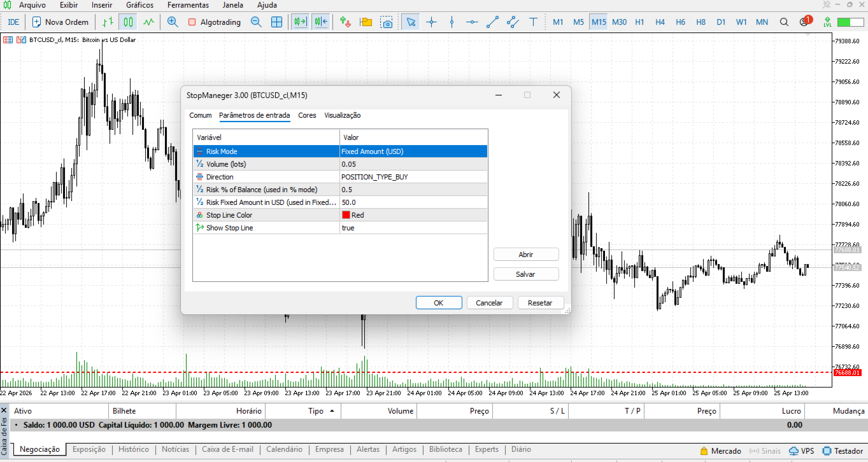Set timeframe to H1
Image resolution: width=868 pixels, height=462 pixels.
639,22
